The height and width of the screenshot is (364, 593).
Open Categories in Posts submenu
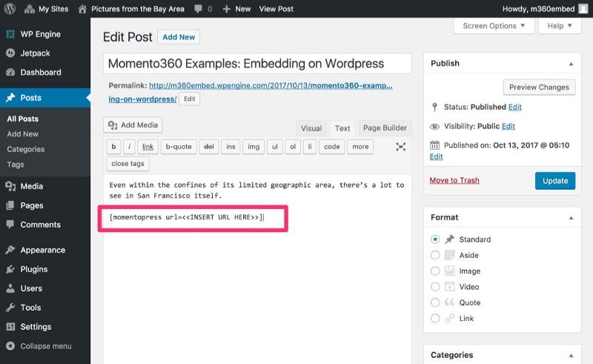click(x=26, y=149)
